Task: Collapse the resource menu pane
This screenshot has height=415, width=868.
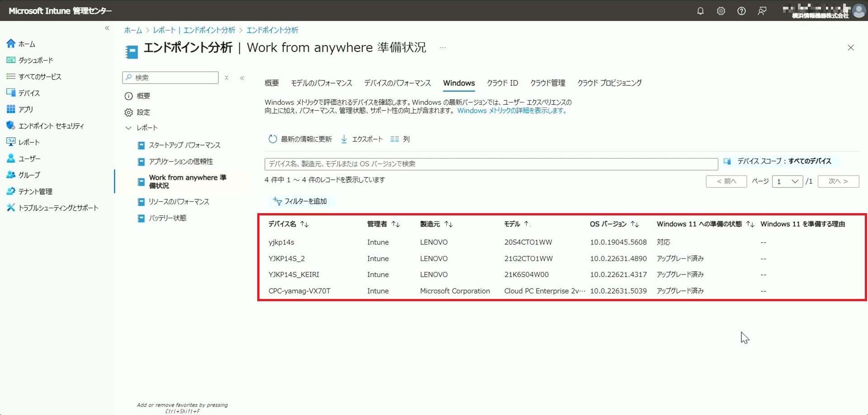Action: click(242, 78)
